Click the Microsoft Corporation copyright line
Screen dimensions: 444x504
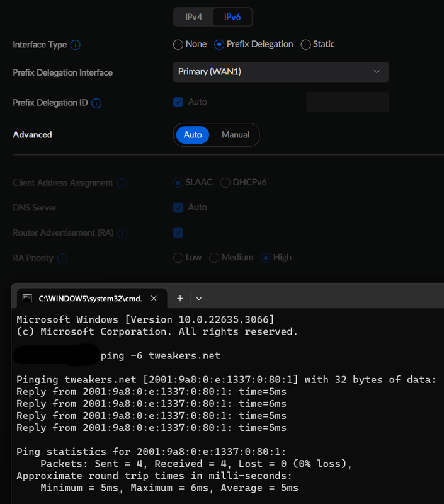157,332
